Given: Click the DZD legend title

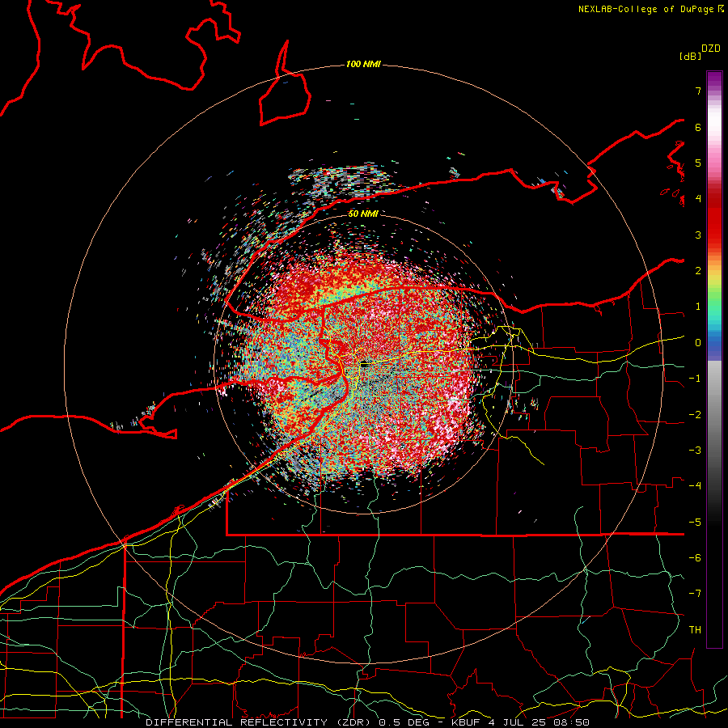Looking at the screenshot, I should (711, 49).
